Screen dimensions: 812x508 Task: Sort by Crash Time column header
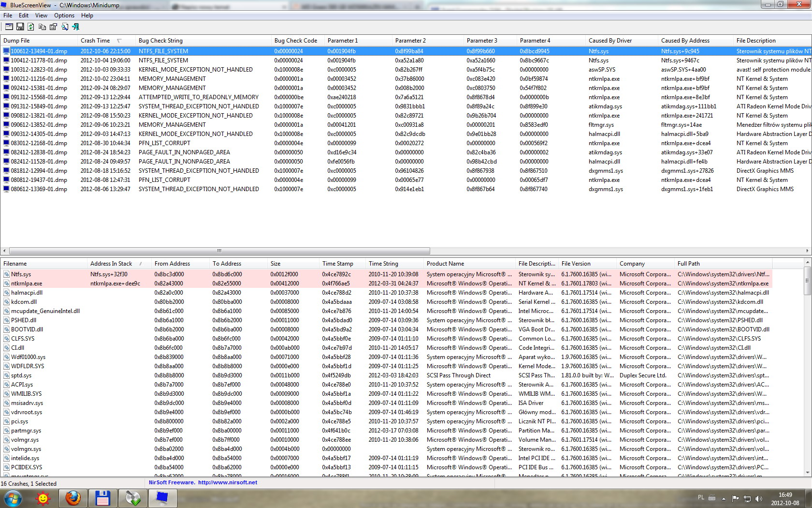[106, 41]
